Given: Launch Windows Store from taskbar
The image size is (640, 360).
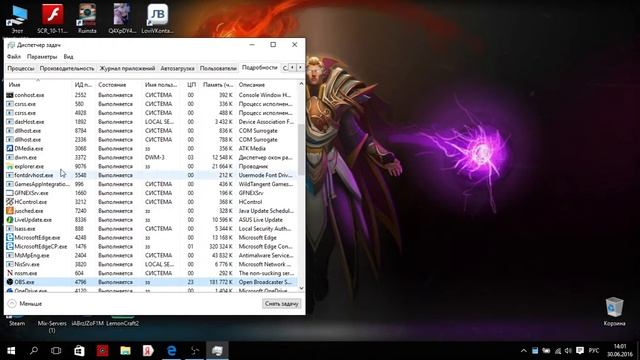Looking at the screenshot, I should (79, 351).
